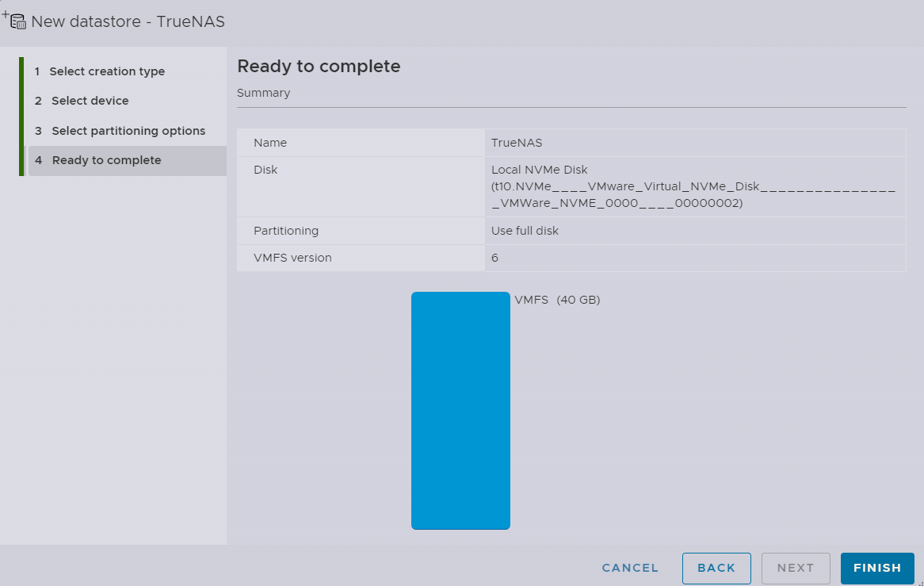Click the Summary subheading
The image size is (924, 586).
(x=263, y=93)
